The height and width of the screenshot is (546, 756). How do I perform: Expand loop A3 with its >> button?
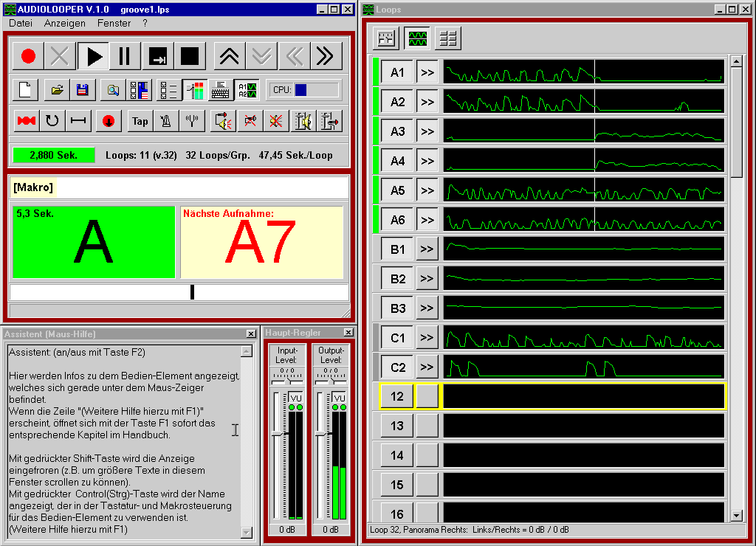(x=427, y=131)
